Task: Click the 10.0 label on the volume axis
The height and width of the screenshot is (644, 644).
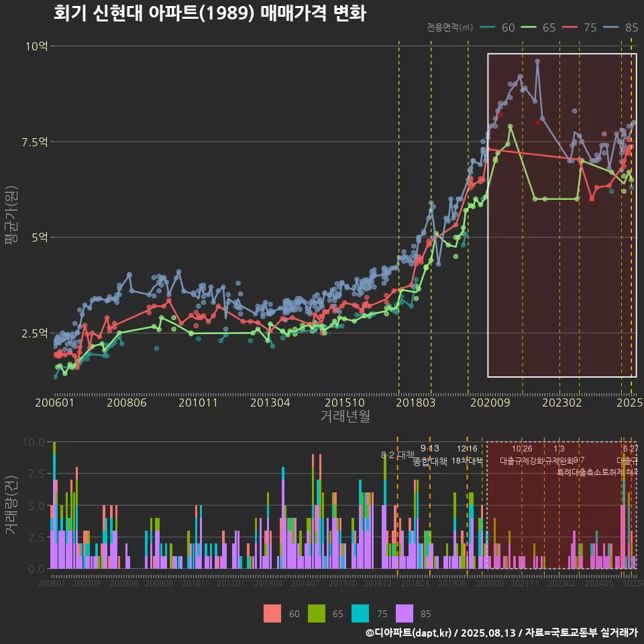Action: pyautogui.click(x=34, y=442)
